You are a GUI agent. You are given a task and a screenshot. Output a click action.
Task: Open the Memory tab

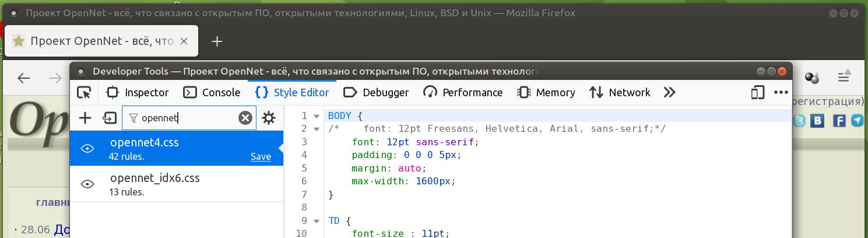click(x=547, y=92)
